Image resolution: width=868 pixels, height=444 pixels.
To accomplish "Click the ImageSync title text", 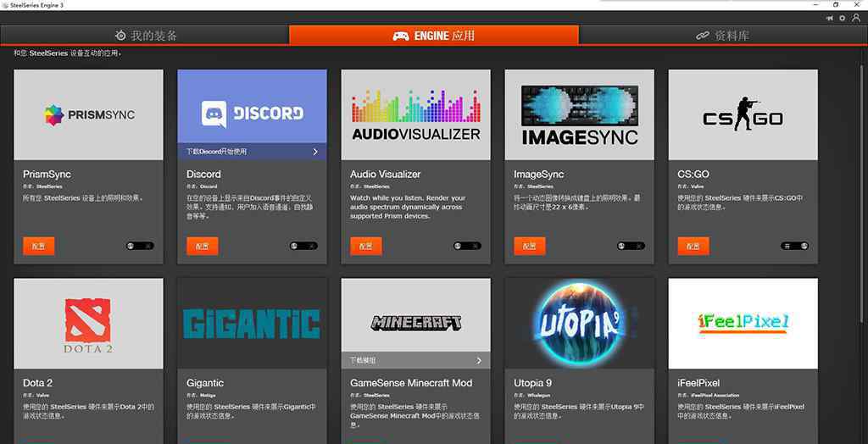I will click(538, 175).
